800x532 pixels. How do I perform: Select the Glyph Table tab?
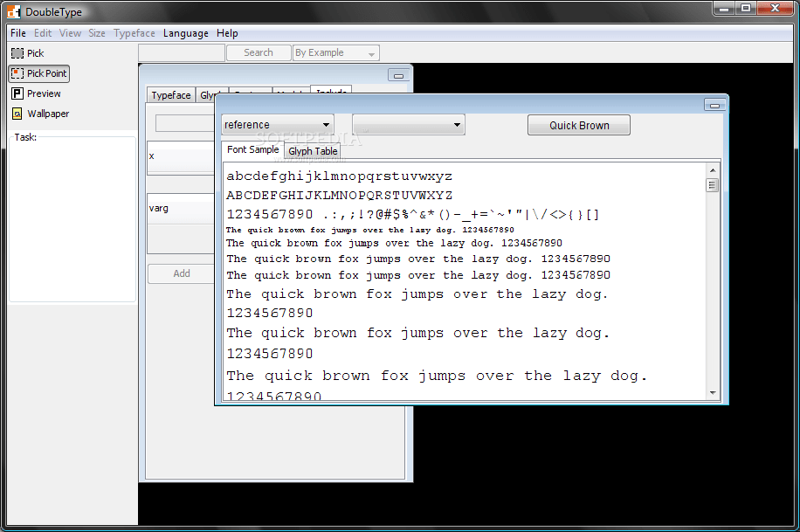coord(313,151)
